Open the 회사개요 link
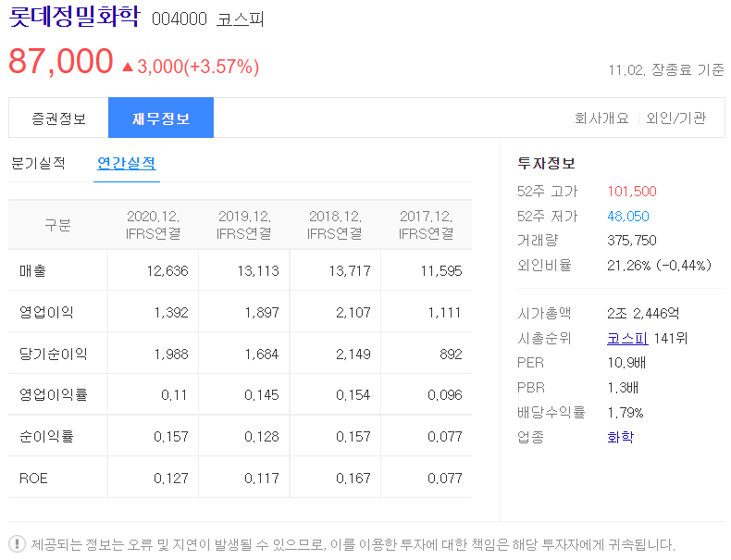 click(601, 118)
